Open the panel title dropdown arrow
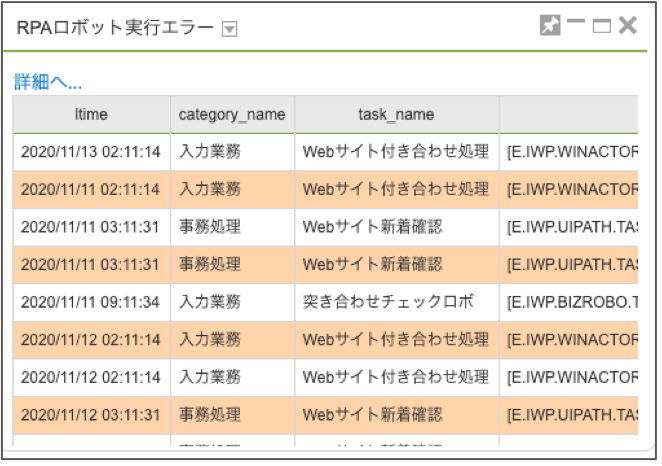This screenshot has height=466, width=662. point(229,29)
